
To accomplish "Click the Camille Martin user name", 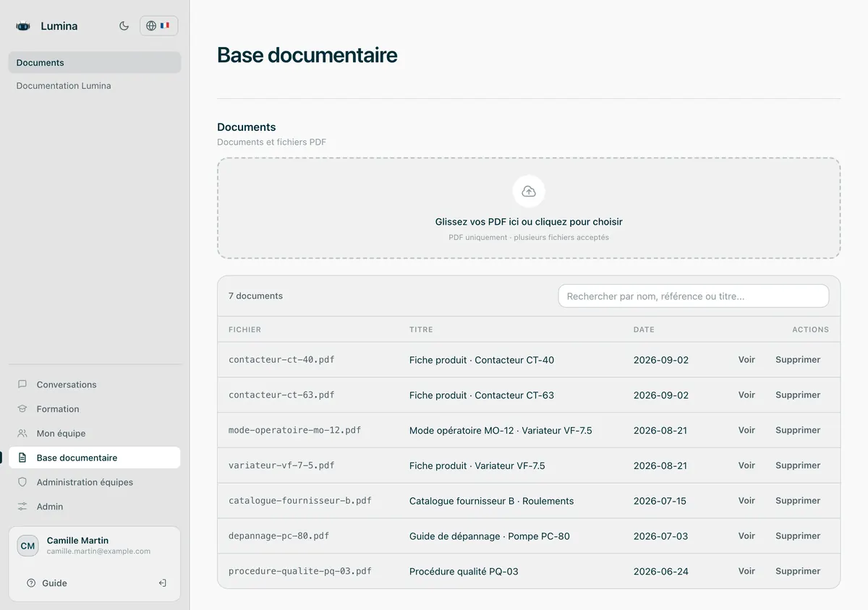I will (77, 541).
